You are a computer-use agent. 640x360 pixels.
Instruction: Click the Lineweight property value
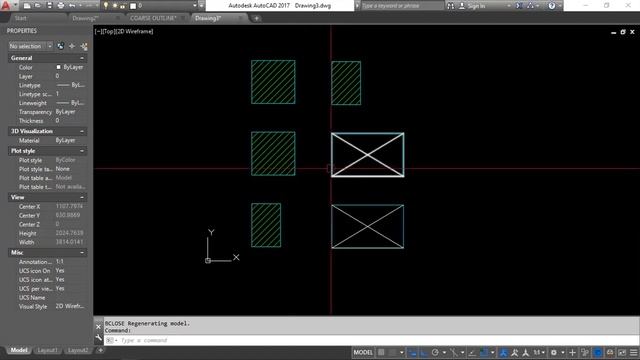point(71,103)
